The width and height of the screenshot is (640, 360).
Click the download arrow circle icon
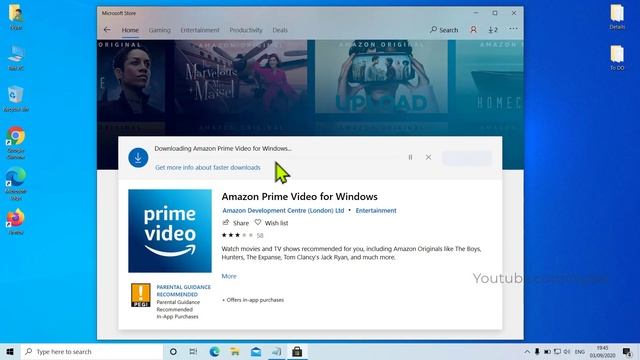(138, 158)
